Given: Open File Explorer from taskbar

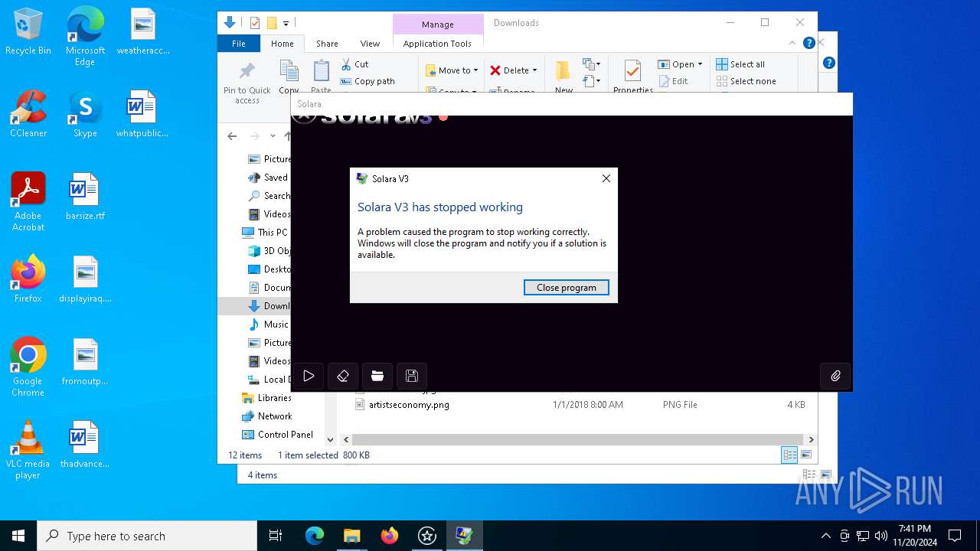Looking at the screenshot, I should pos(351,536).
